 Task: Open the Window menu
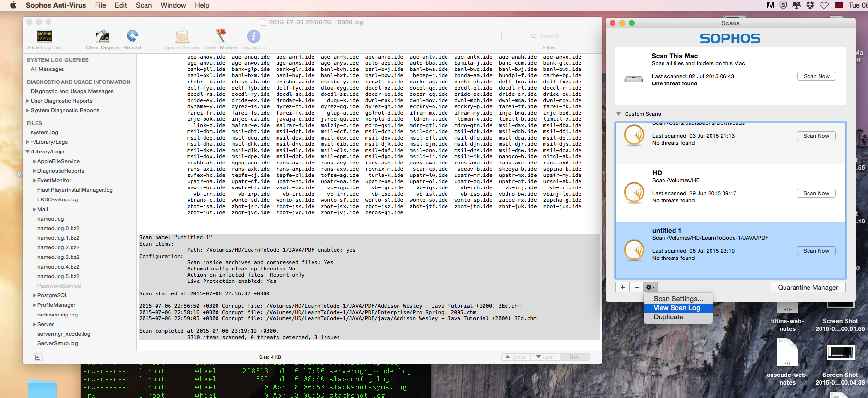[x=173, y=5]
